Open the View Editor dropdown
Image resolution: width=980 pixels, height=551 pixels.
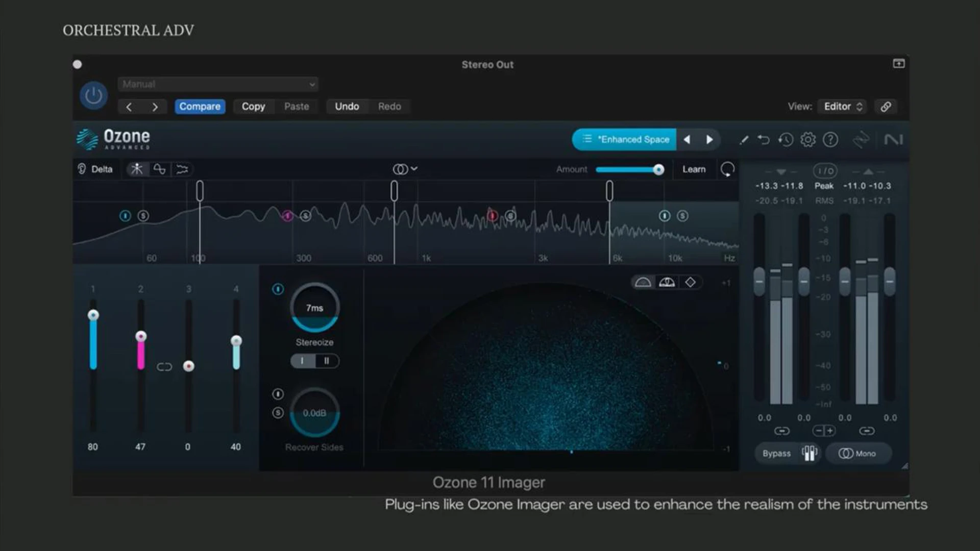point(843,107)
